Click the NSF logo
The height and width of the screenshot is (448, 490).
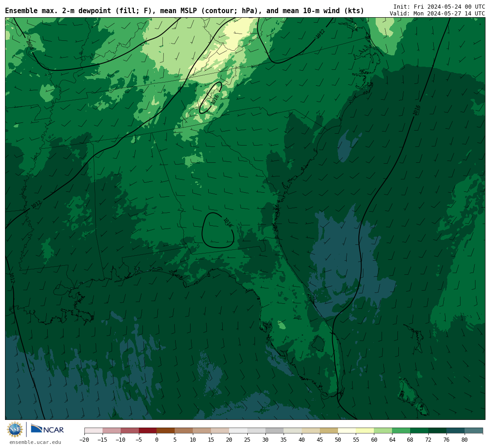(15, 429)
